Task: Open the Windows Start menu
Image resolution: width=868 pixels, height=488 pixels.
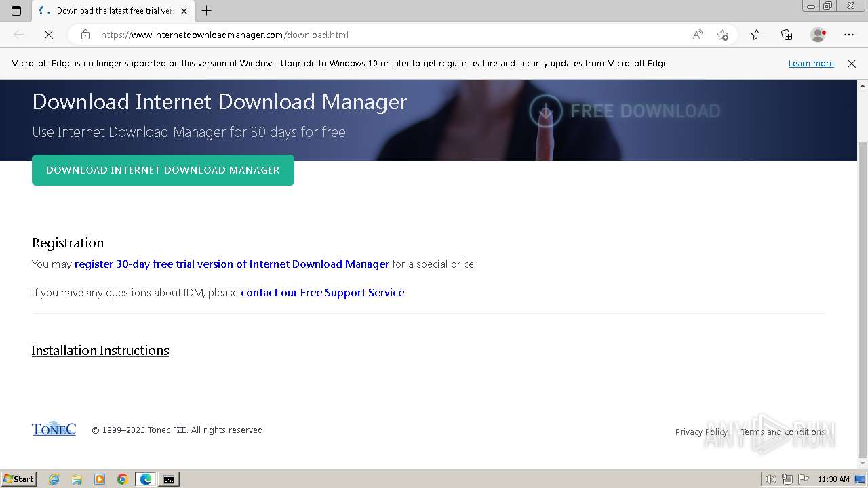Action: (19, 479)
